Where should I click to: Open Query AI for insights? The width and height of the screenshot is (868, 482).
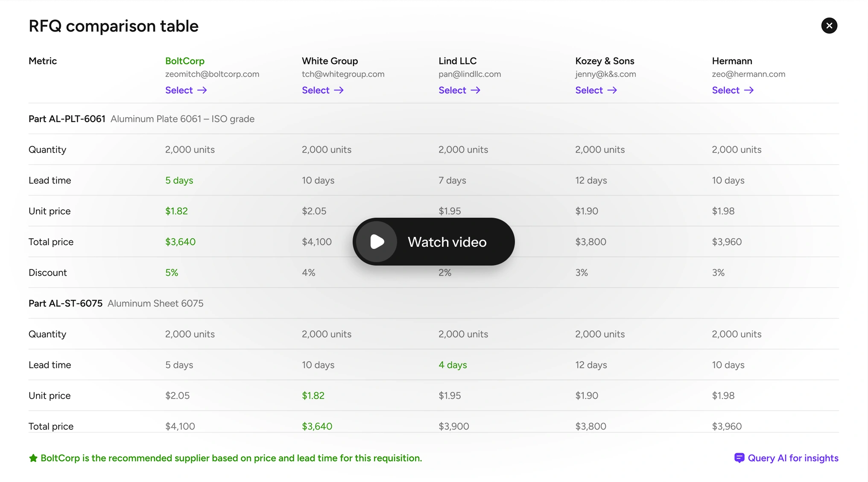coord(793,458)
